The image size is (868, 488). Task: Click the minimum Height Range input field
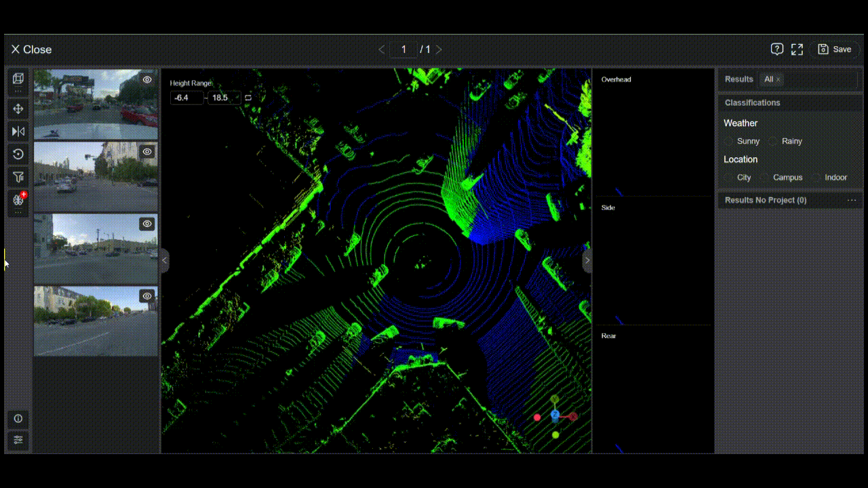(186, 98)
